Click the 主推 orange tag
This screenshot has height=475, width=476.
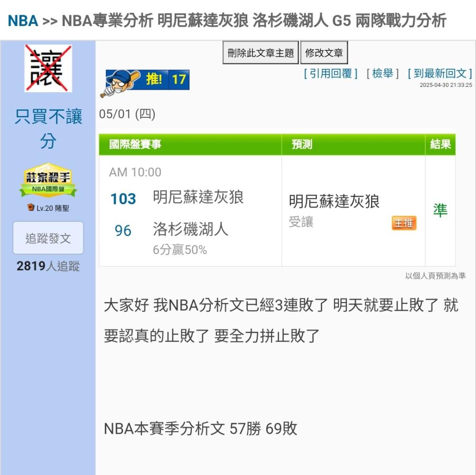404,223
